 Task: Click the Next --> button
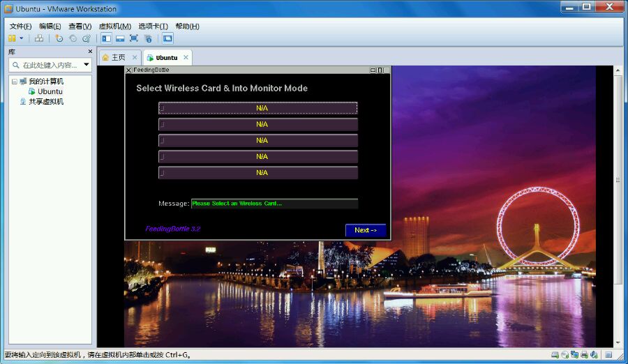pos(366,230)
